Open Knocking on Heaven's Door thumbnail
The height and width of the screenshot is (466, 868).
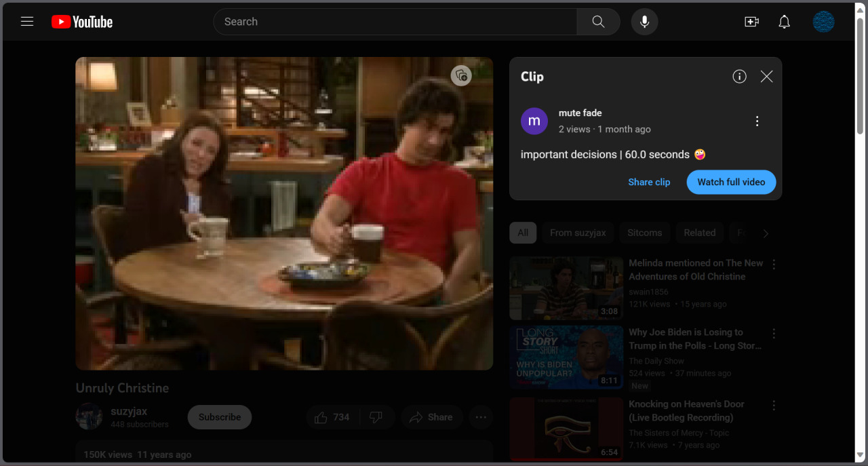click(x=566, y=429)
